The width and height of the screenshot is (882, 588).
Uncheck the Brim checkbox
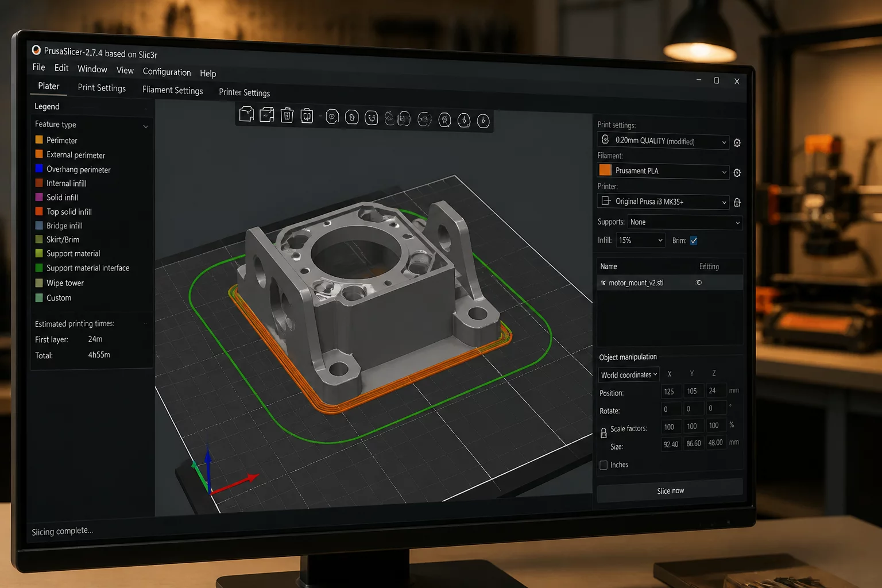click(x=694, y=241)
